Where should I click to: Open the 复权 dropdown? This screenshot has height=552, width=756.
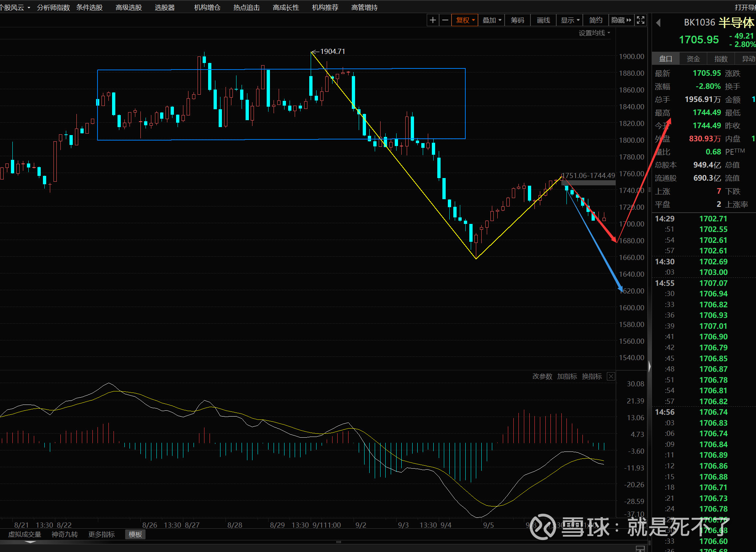coord(465,20)
